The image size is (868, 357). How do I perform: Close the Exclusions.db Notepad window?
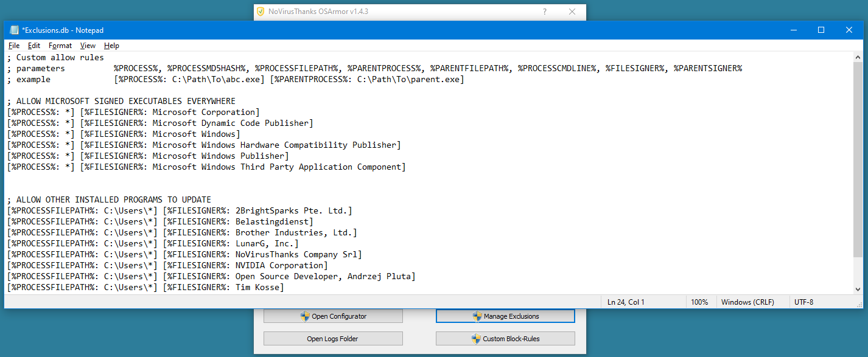(849, 30)
